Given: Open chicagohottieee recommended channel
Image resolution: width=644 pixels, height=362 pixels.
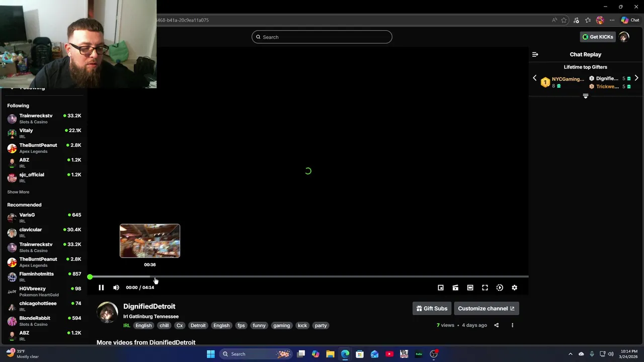Looking at the screenshot, I should click(44, 306).
